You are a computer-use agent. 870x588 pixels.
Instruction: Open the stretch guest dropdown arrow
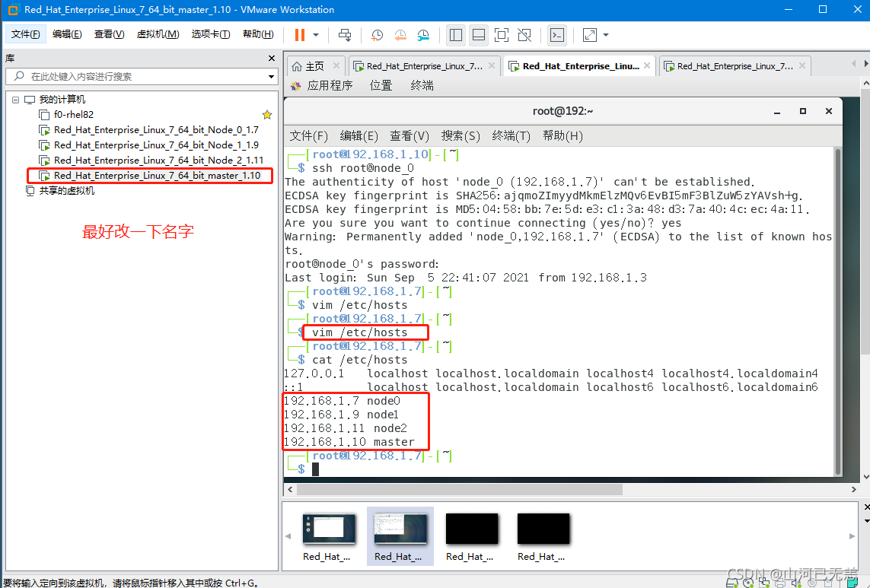pyautogui.click(x=606, y=35)
